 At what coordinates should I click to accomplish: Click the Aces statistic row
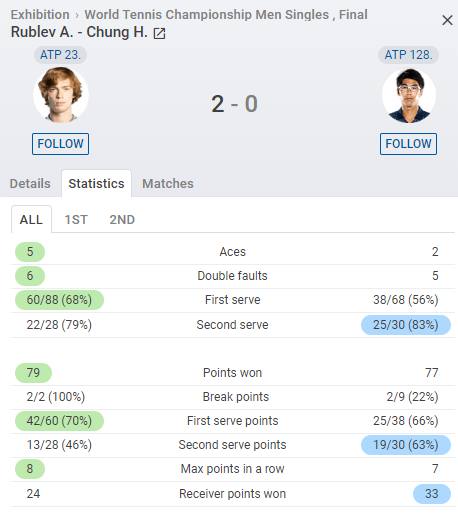click(233, 252)
